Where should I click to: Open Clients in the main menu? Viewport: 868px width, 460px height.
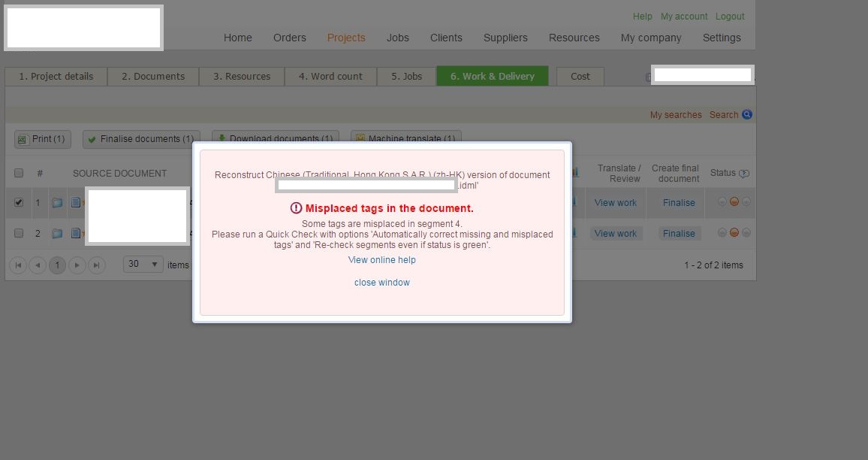tap(446, 38)
